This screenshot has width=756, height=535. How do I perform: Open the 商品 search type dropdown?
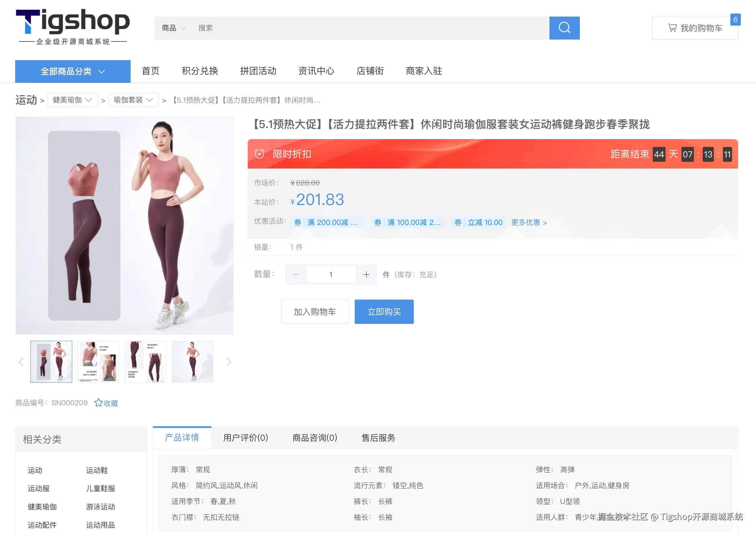pos(173,28)
